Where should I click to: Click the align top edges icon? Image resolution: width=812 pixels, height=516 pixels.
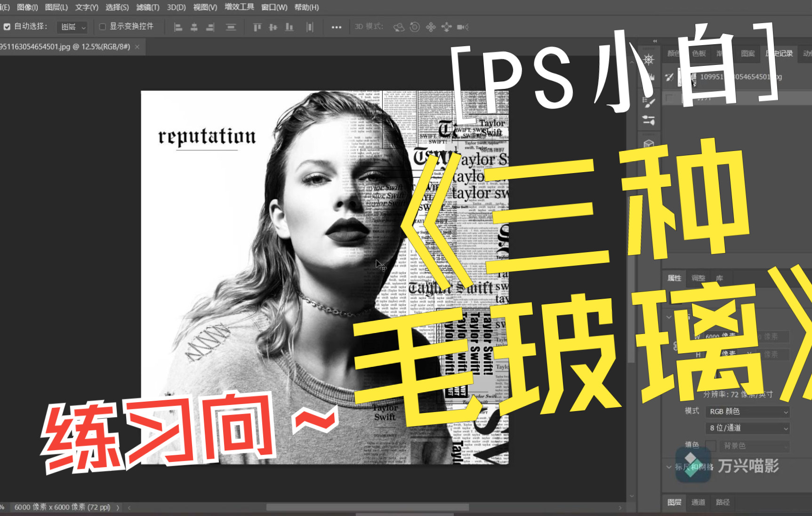point(257,27)
